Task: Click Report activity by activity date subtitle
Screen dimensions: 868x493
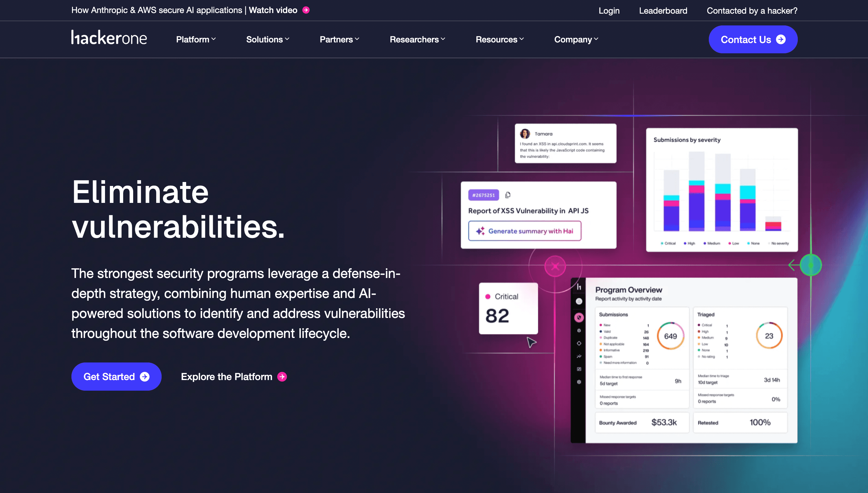Action: (628, 299)
